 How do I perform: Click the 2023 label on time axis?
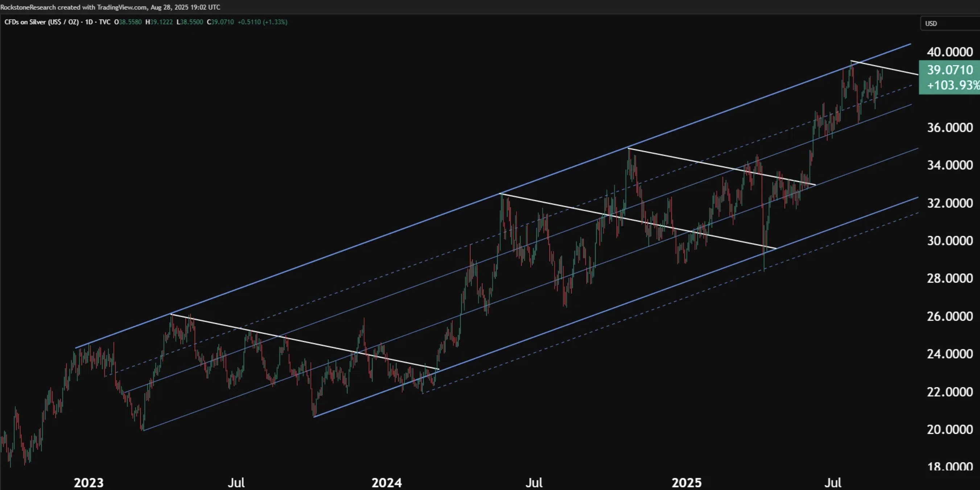pos(88,482)
